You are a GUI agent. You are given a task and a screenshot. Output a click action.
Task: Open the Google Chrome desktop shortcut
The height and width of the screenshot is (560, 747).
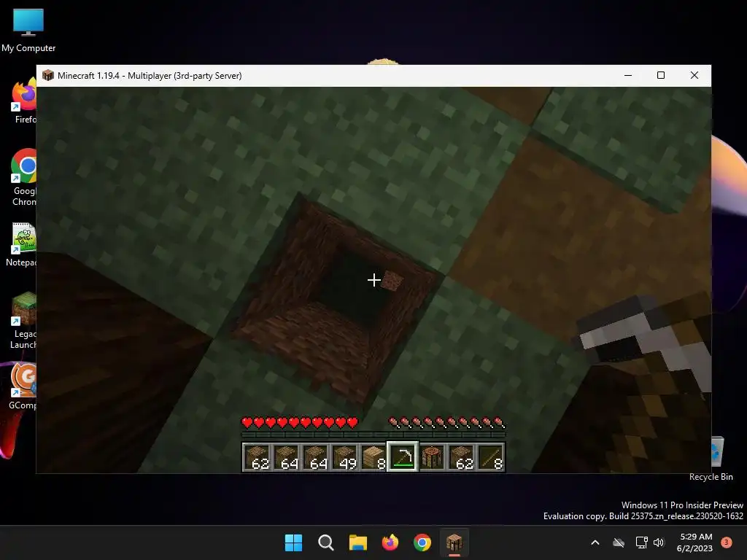click(24, 177)
